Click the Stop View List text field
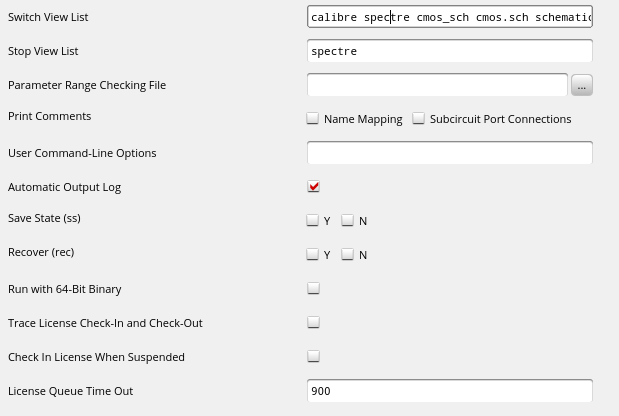Image resolution: width=619 pixels, height=416 pixels. (449, 51)
